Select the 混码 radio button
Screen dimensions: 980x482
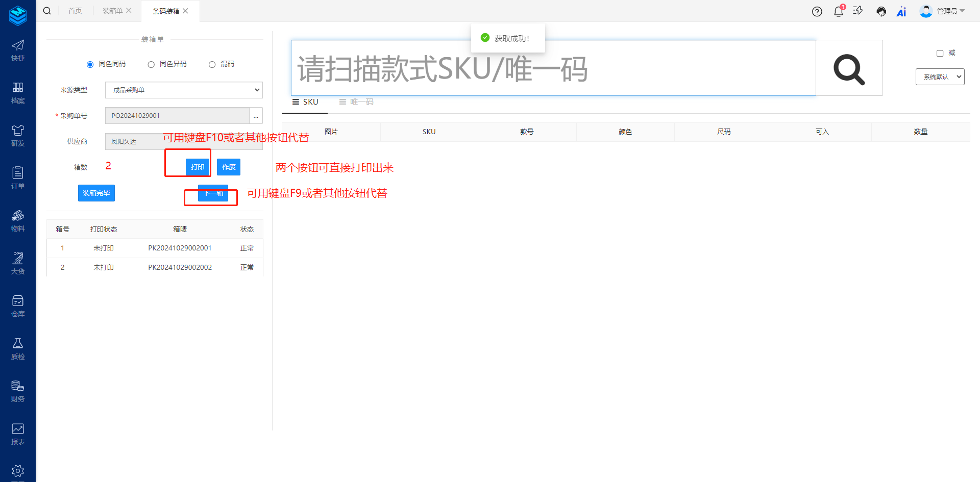coord(212,64)
